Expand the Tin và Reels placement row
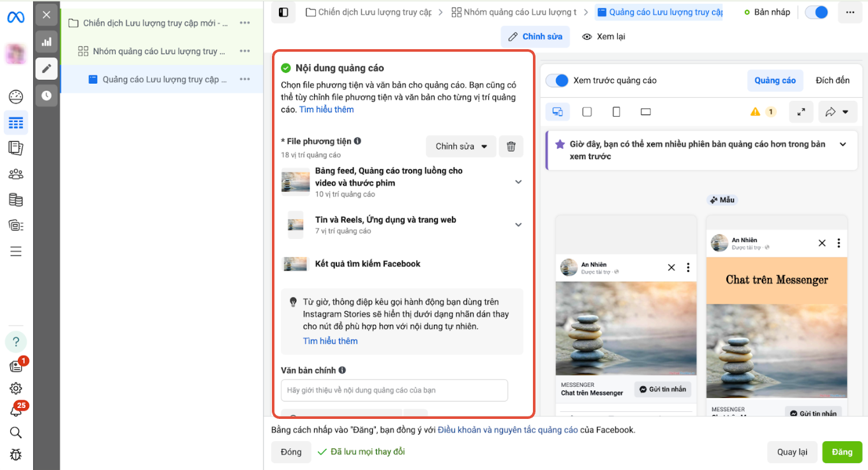This screenshot has height=470, width=868. pos(518,225)
